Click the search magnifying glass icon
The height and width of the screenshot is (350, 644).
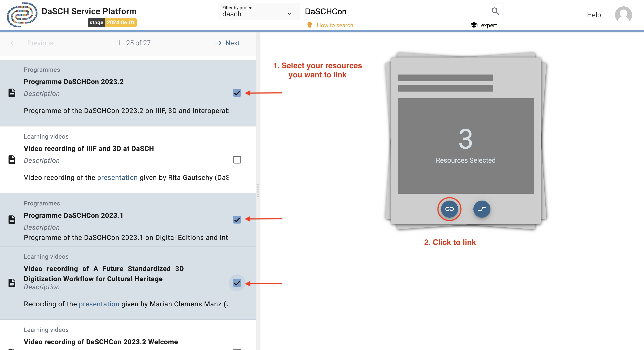click(495, 11)
